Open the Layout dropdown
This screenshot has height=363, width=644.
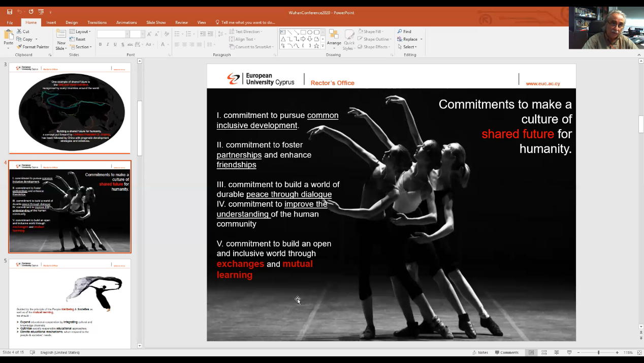pyautogui.click(x=80, y=32)
